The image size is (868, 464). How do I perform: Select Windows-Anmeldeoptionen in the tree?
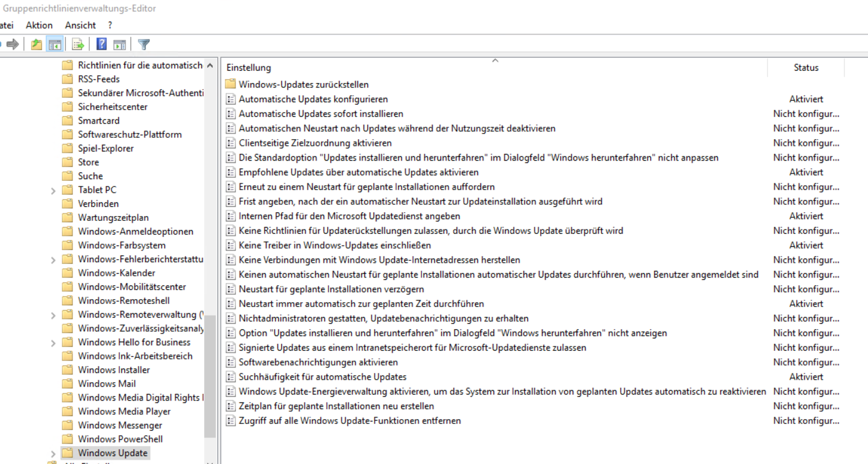135,231
